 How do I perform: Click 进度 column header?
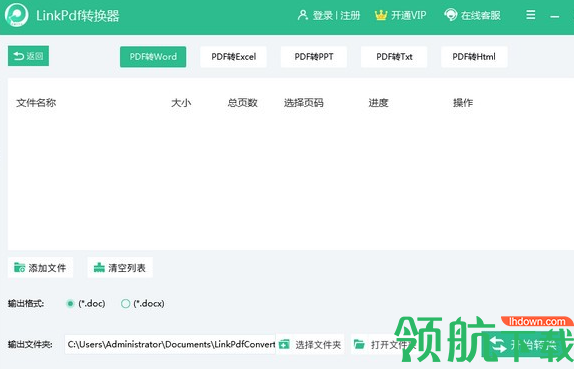[378, 103]
